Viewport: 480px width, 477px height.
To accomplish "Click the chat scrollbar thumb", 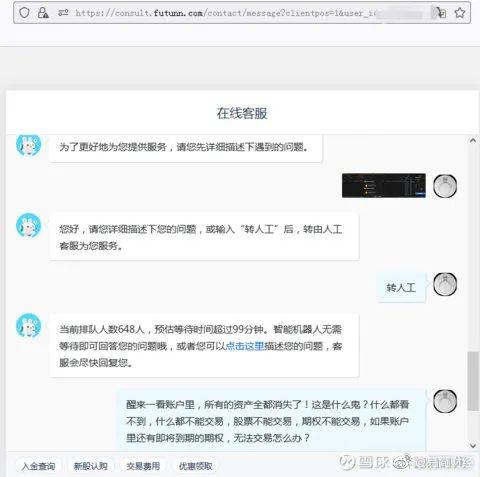I will point(473,381).
